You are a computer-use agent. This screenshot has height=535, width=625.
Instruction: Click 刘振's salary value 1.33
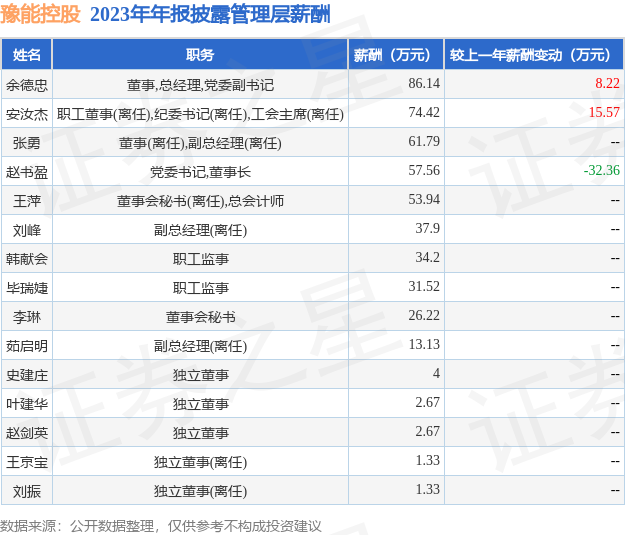pos(428,490)
